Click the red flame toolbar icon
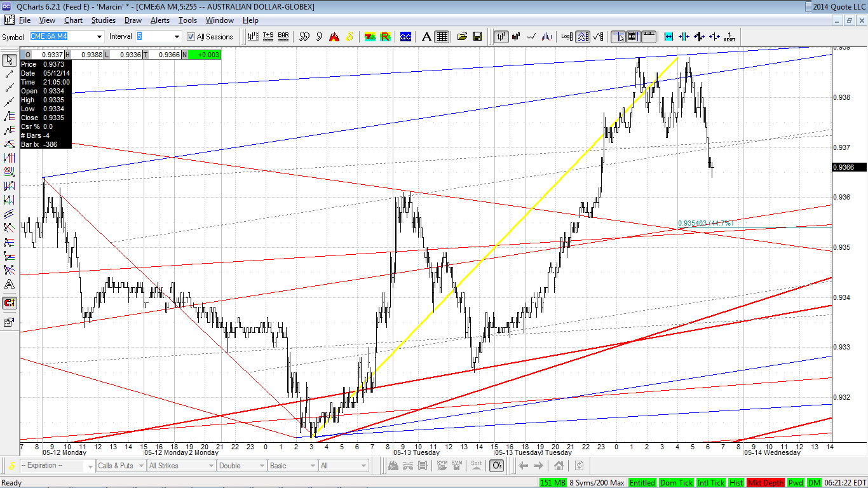 (334, 37)
